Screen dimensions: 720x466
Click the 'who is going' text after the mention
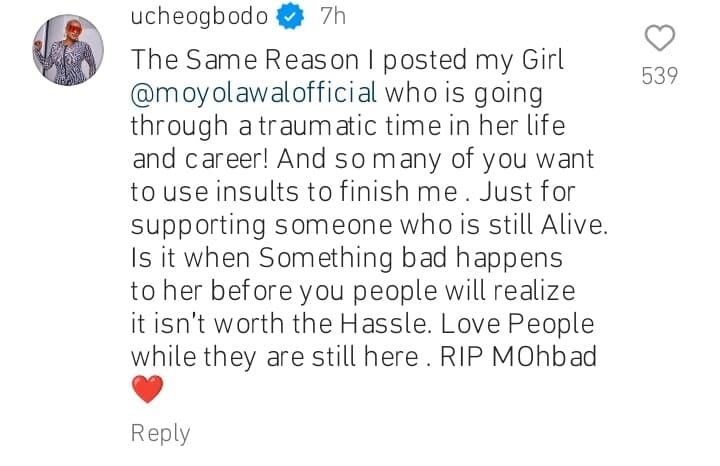[464, 94]
